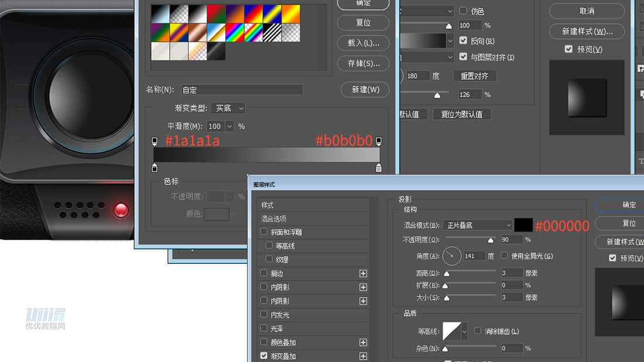Click the gradient scale slider handle at 126
The image size is (644, 362).
pos(437,95)
